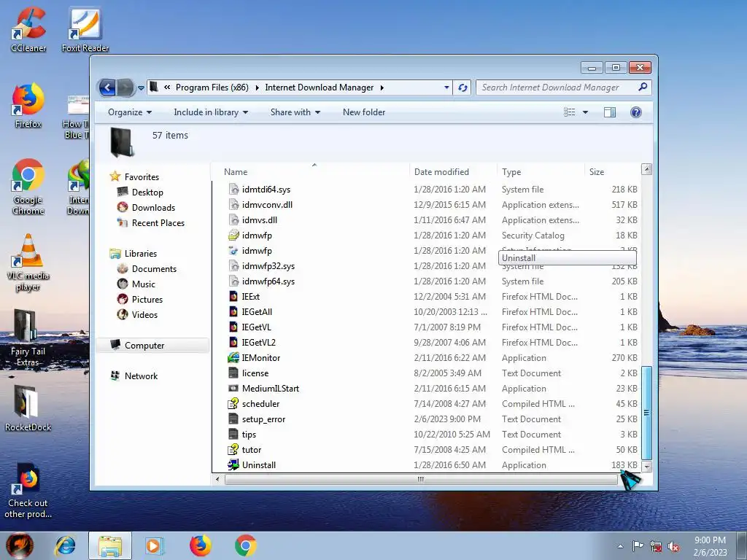The image size is (747, 560).
Task: Click the vertical scrollbar thumb
Action: pyautogui.click(x=646, y=413)
